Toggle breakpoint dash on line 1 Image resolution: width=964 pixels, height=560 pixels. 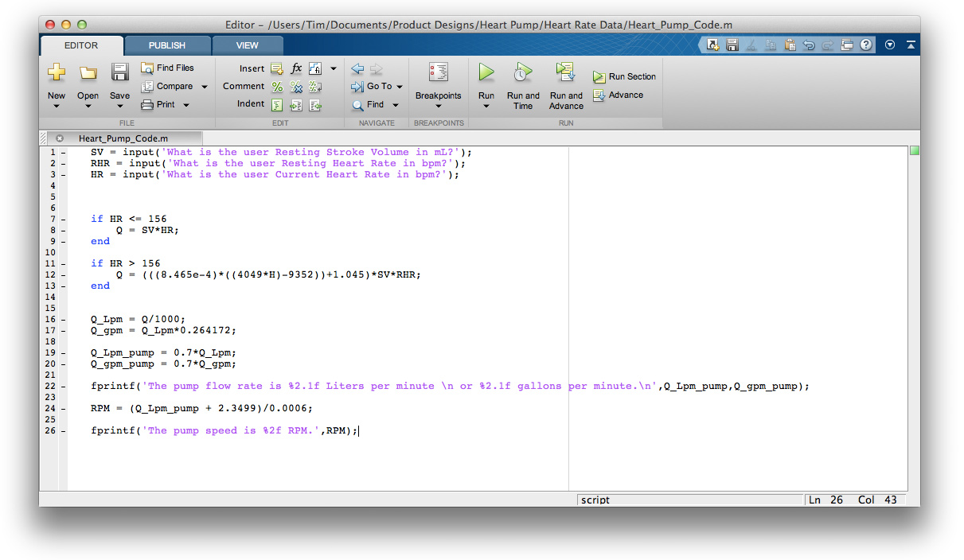point(63,152)
